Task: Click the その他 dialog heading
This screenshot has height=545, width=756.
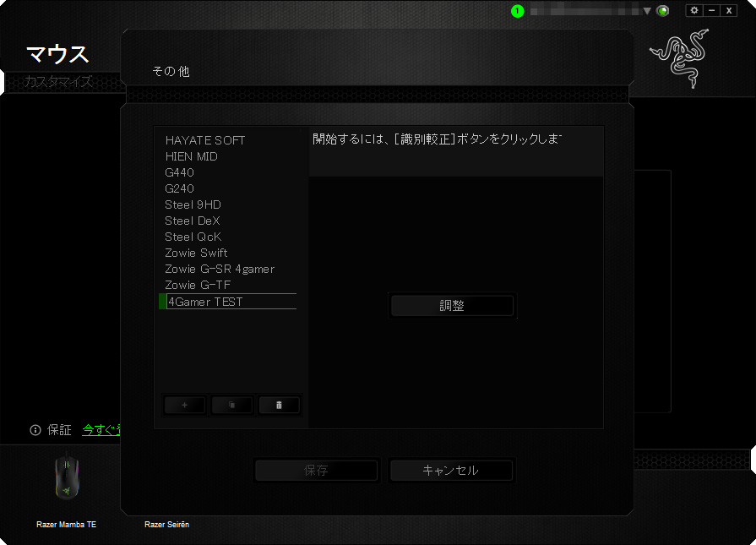Action: 171,71
